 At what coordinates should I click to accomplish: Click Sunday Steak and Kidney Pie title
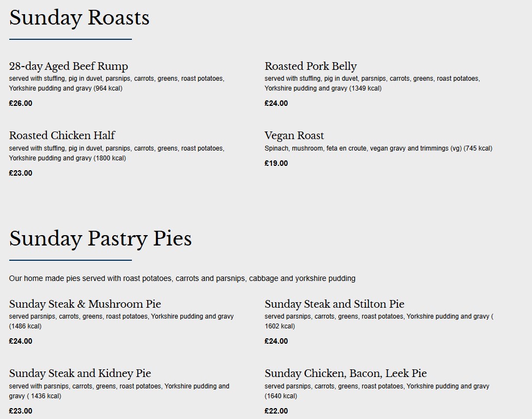pyautogui.click(x=80, y=373)
